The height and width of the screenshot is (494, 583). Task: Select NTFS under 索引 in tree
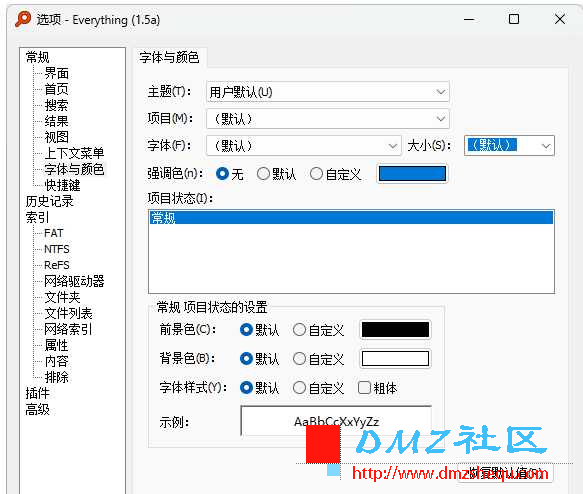[57, 249]
